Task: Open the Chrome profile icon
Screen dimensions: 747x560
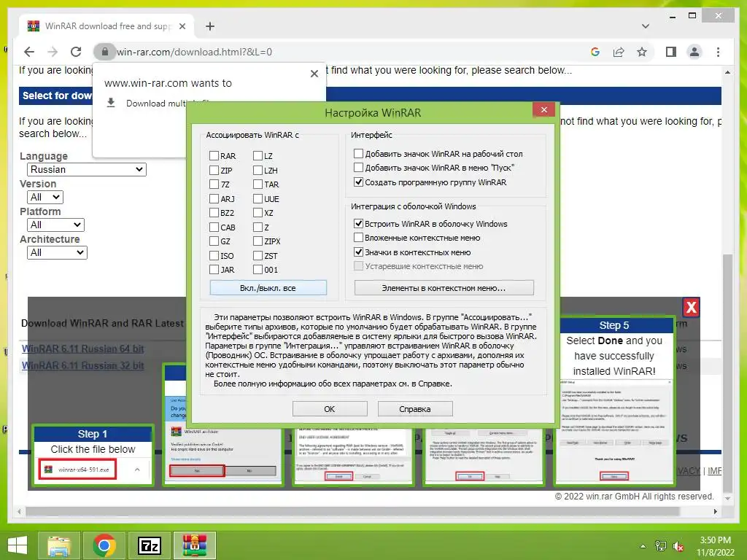Action: click(694, 52)
